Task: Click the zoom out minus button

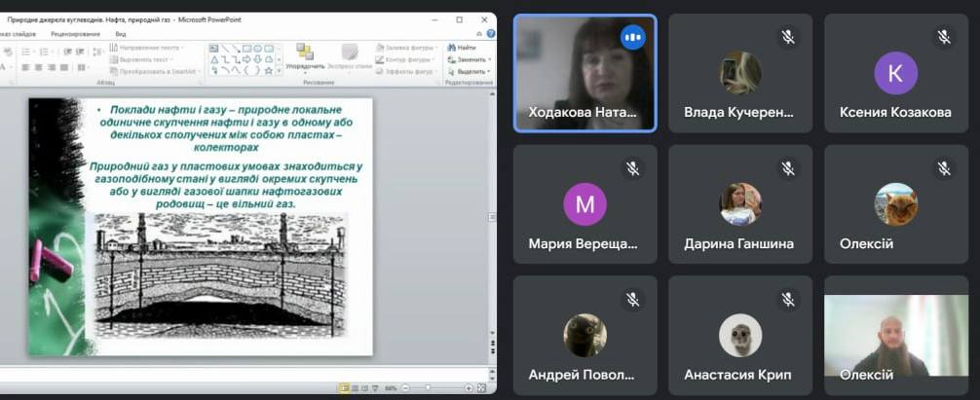Action: 405,387
